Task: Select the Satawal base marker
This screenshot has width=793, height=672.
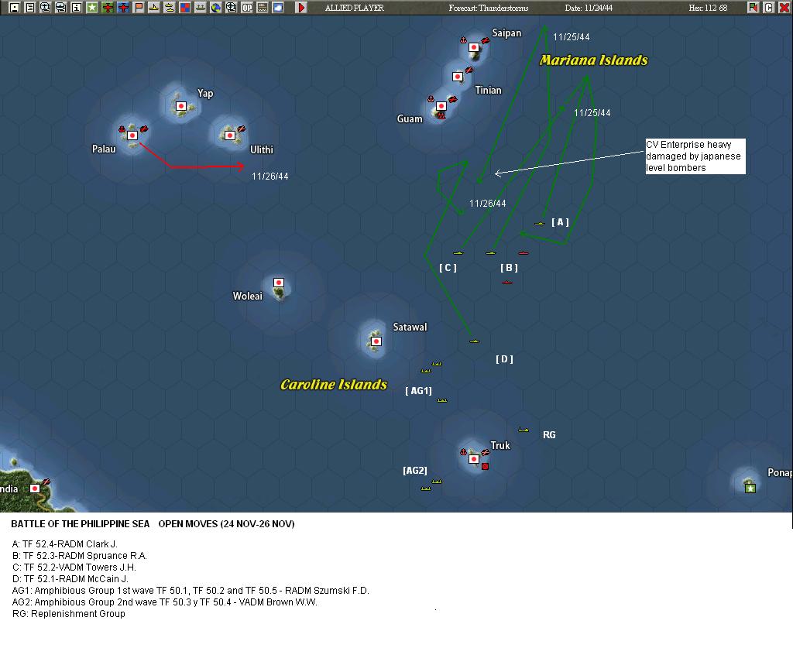Action: [x=376, y=342]
